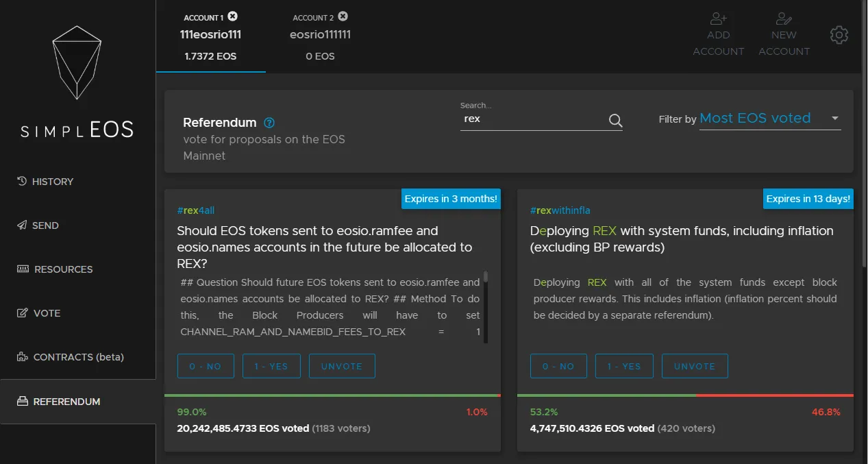Click the search magnifier icon
868x464 pixels.
pyautogui.click(x=615, y=121)
